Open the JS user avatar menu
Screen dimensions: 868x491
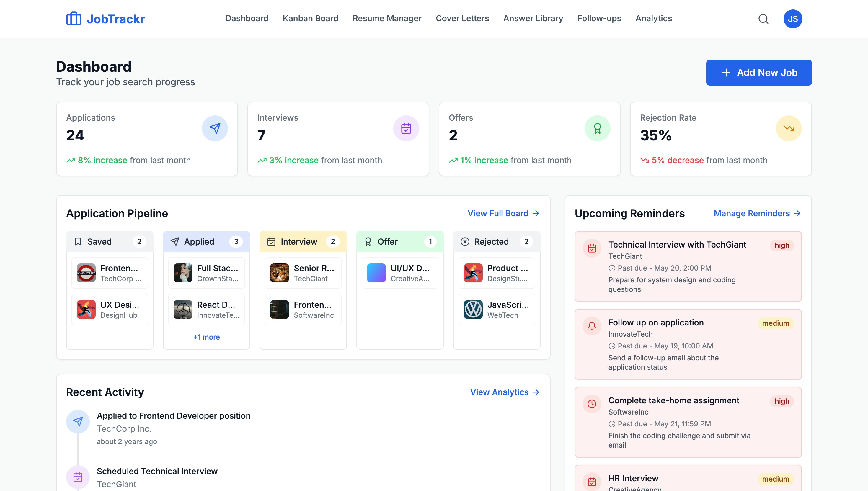coord(792,19)
